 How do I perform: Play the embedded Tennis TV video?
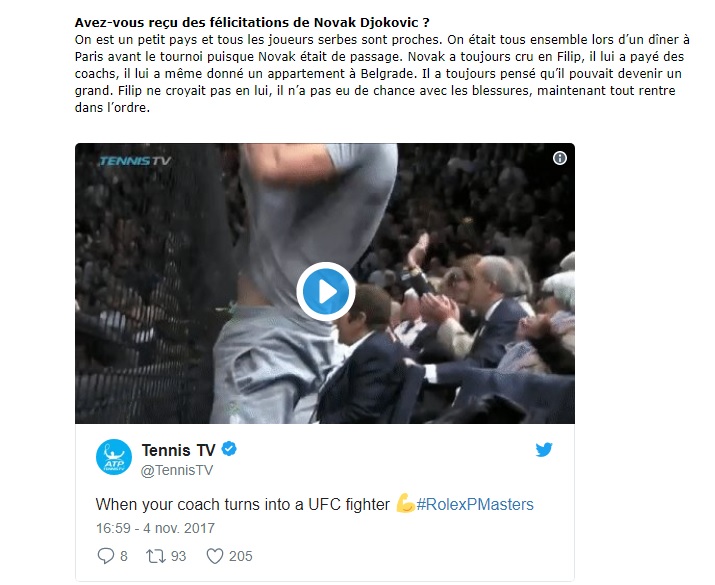[x=326, y=291]
